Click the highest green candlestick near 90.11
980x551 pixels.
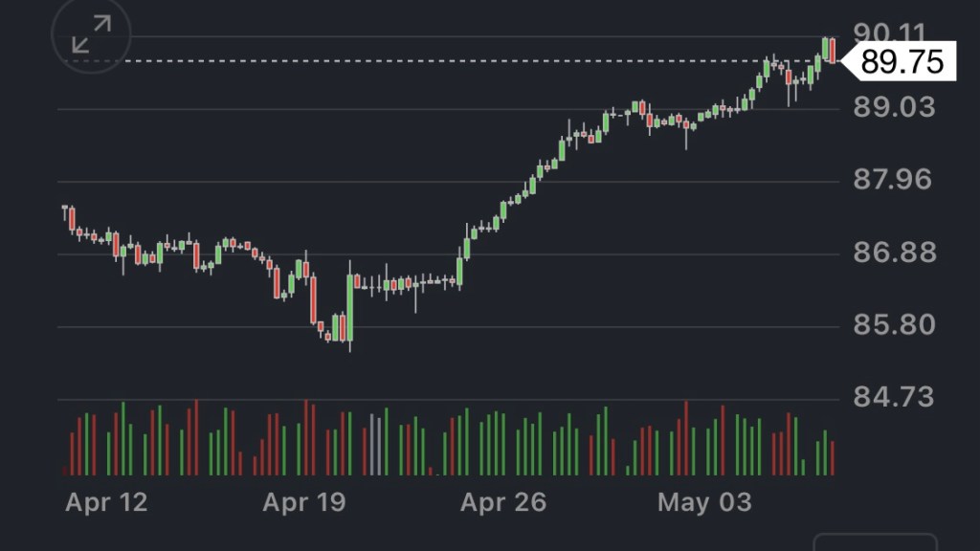825,48
